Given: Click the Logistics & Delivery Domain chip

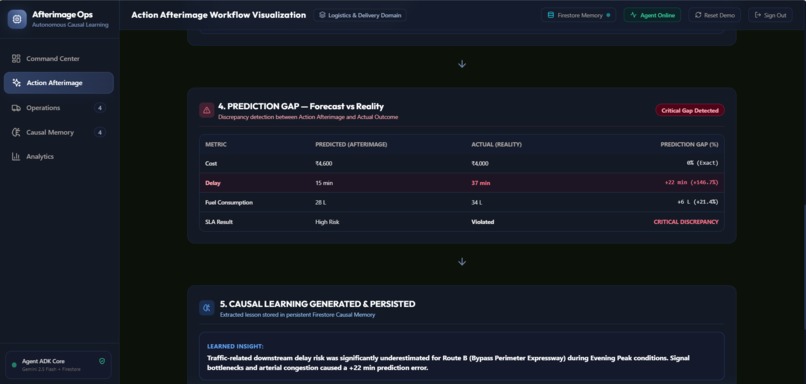Looking at the screenshot, I should pyautogui.click(x=360, y=15).
